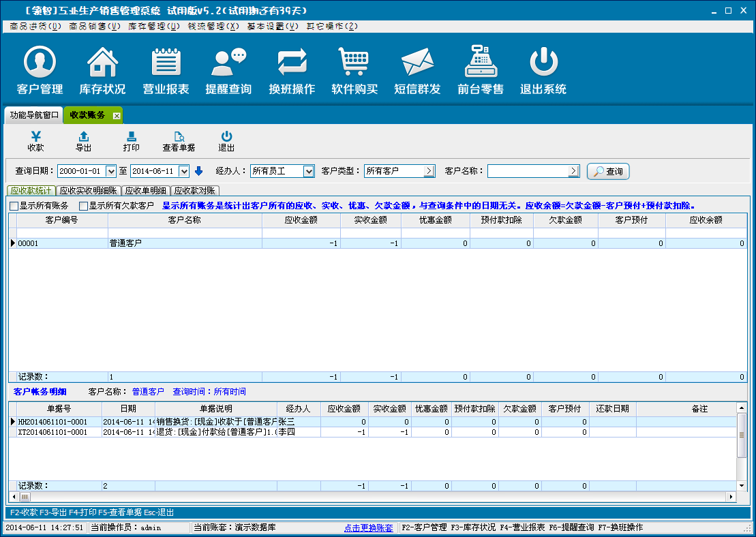This screenshot has width=756, height=537.
Task: Click the 收款 toolbar button
Action: (35, 141)
